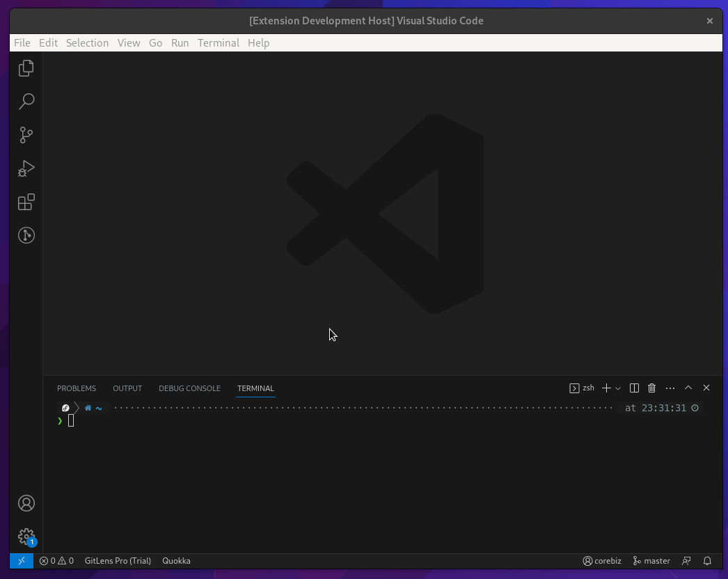Screen dimensions: 728x579
Task: Open the Accounts menu
Action: coord(26,502)
